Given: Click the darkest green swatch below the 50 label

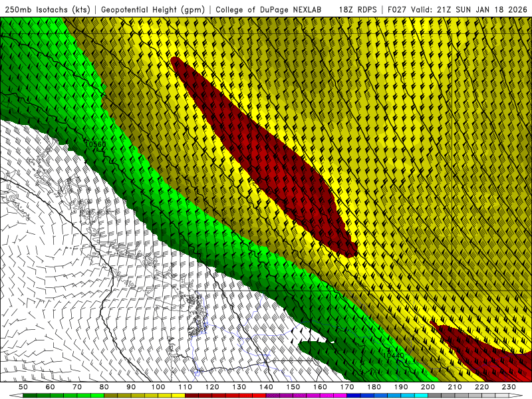Looking at the screenshot, I should pos(30,396).
